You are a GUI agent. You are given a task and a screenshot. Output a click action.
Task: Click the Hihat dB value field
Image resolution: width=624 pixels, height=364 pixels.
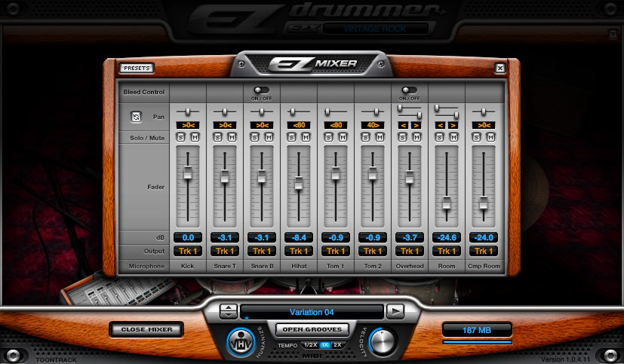point(298,237)
